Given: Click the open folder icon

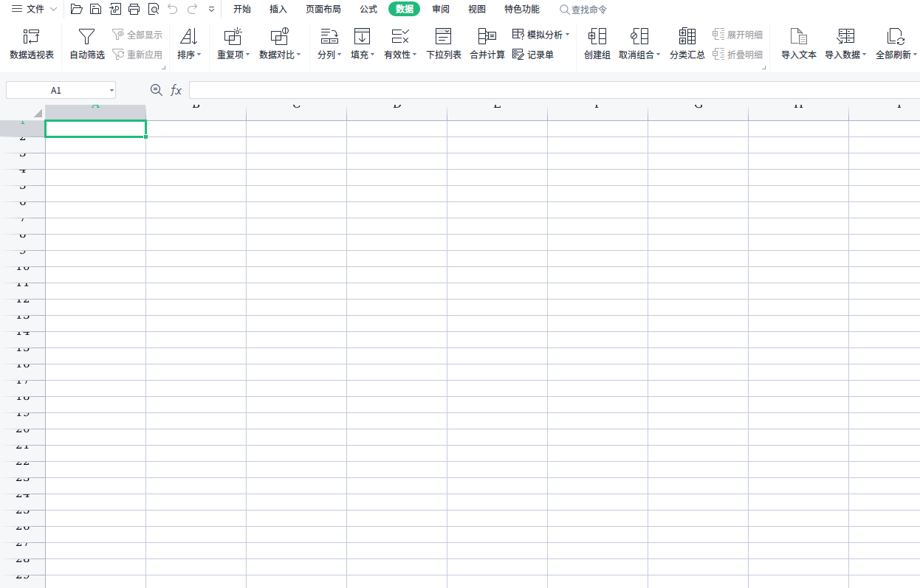Looking at the screenshot, I should (x=77, y=9).
